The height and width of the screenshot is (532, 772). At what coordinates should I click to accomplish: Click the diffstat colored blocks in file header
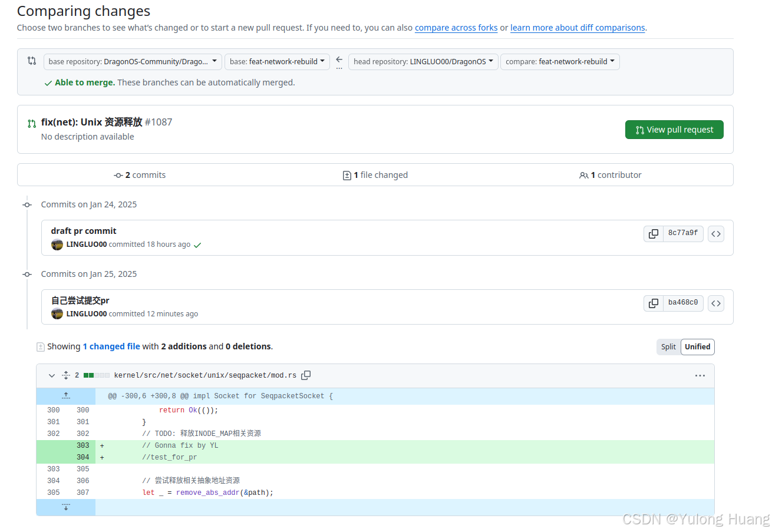click(97, 375)
